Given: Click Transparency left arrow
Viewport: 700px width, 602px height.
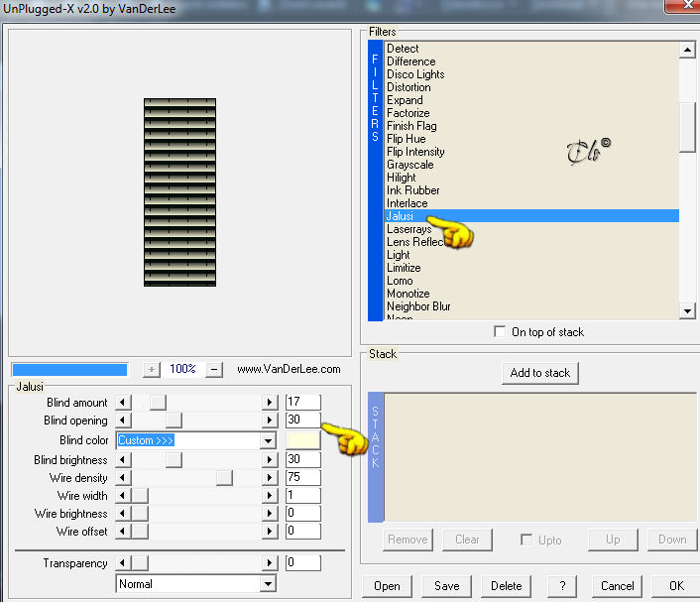Looking at the screenshot, I should 123,563.
